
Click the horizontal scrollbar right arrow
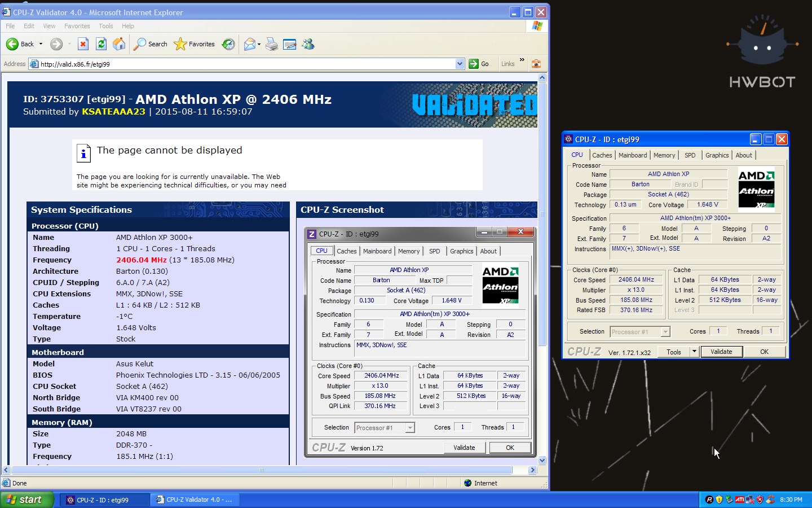[532, 470]
